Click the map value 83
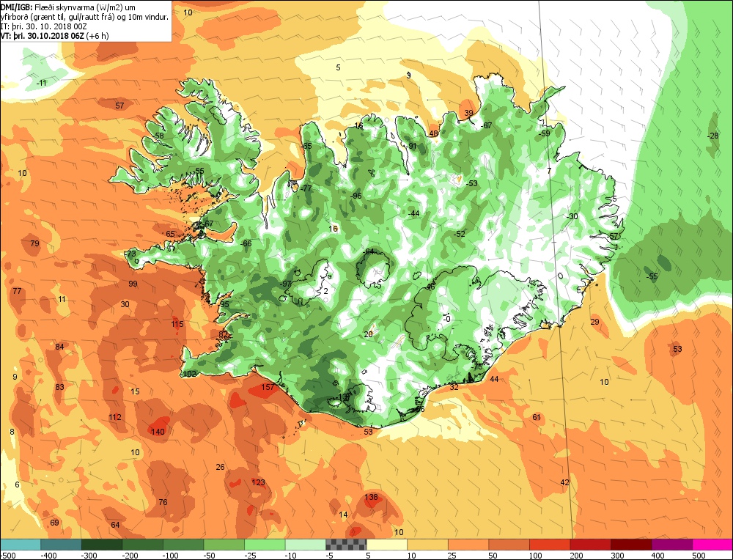Image resolution: width=733 pixels, height=560 pixels. 59,387
